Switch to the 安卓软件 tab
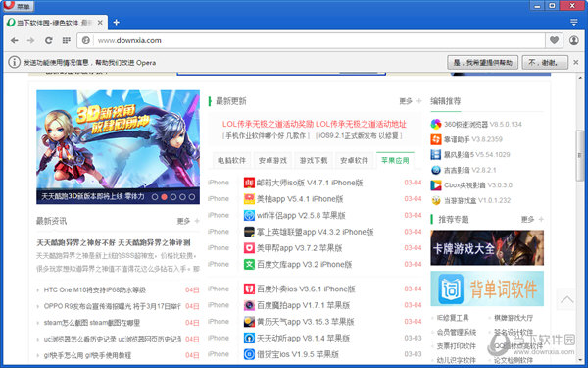Image resolution: width=588 pixels, height=368 pixels. pyautogui.click(x=355, y=160)
